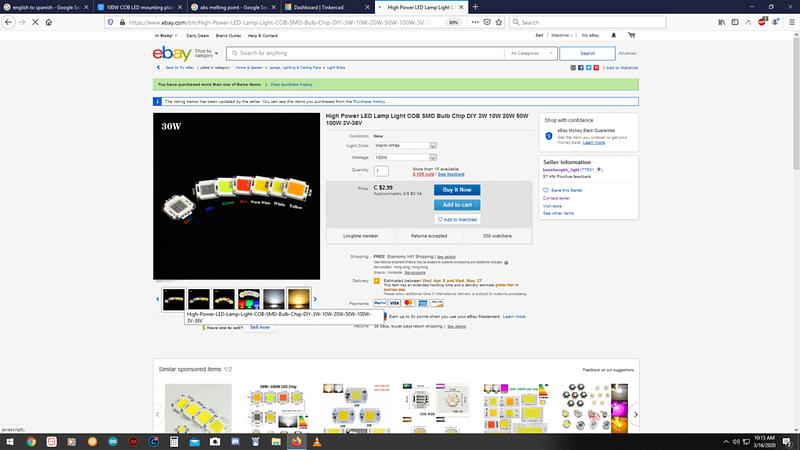
Task: Go back using the breadcrumb back arrow
Action: pos(158,67)
